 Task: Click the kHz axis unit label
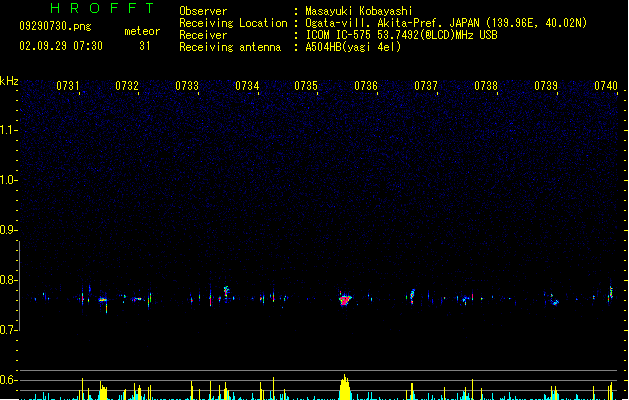pos(9,81)
